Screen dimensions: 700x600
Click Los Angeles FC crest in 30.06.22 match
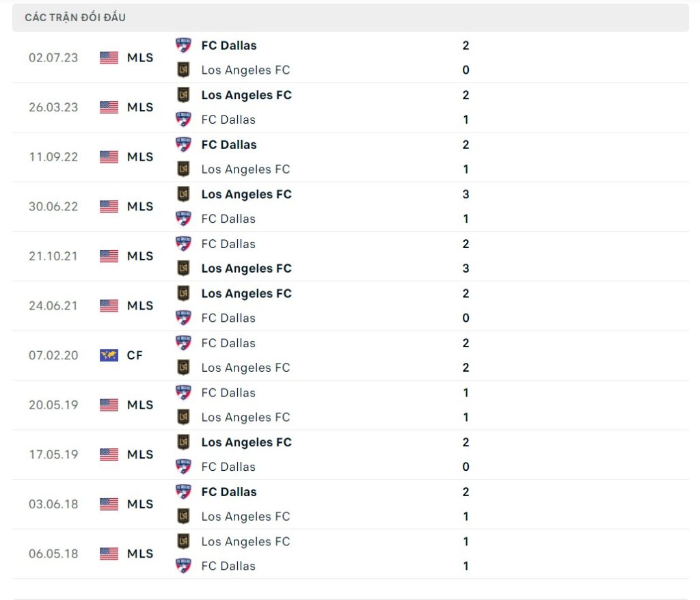pos(183,194)
